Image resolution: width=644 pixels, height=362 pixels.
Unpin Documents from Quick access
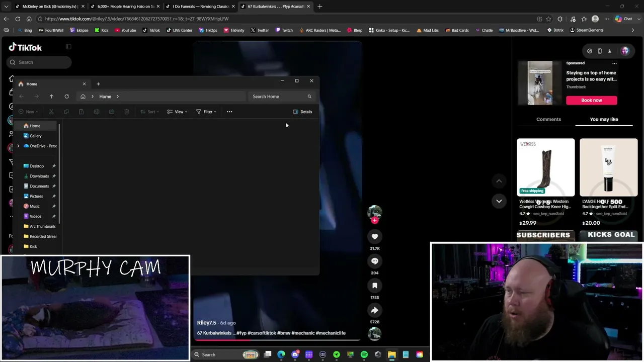pos(54,186)
